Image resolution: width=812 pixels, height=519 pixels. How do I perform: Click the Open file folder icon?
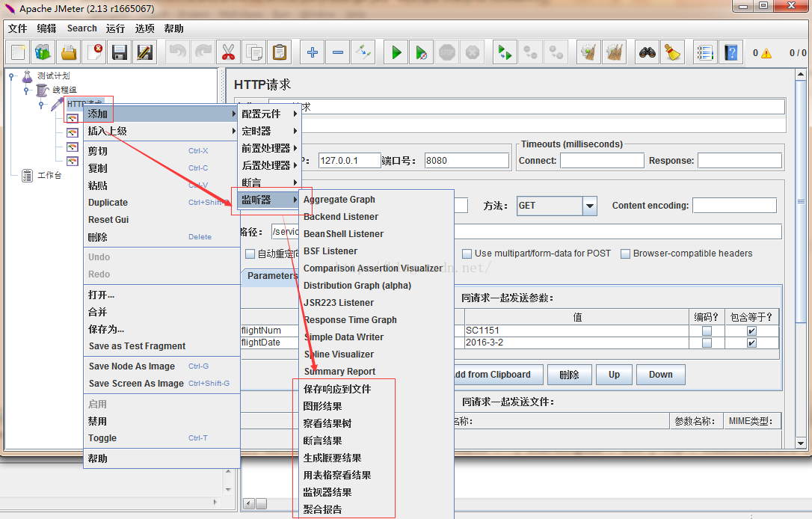(69, 52)
